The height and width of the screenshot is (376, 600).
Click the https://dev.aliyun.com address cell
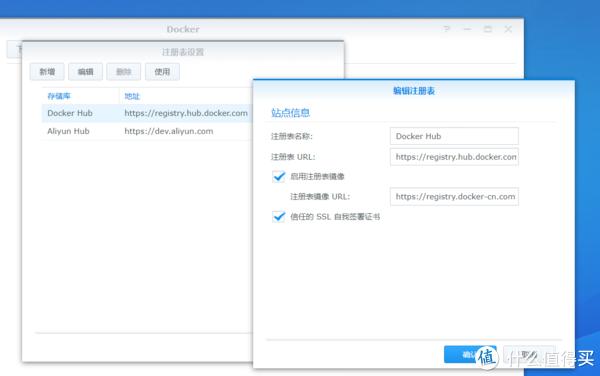169,131
